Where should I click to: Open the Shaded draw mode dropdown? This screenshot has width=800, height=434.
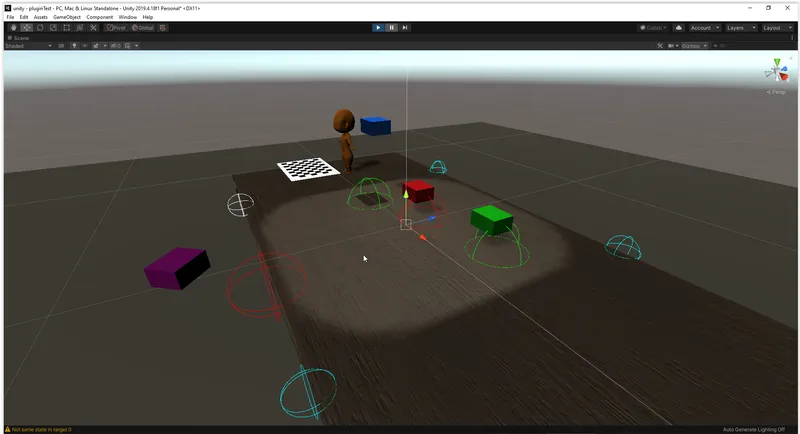29,46
